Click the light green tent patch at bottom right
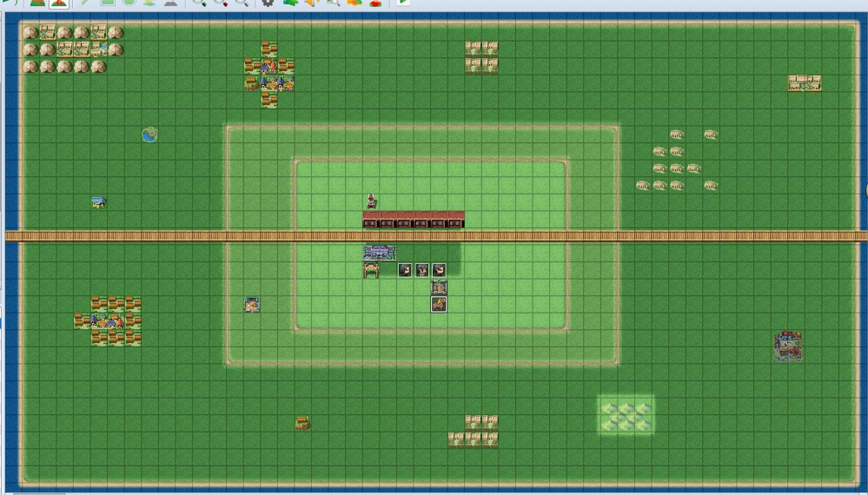This screenshot has height=495, width=868. tap(626, 415)
